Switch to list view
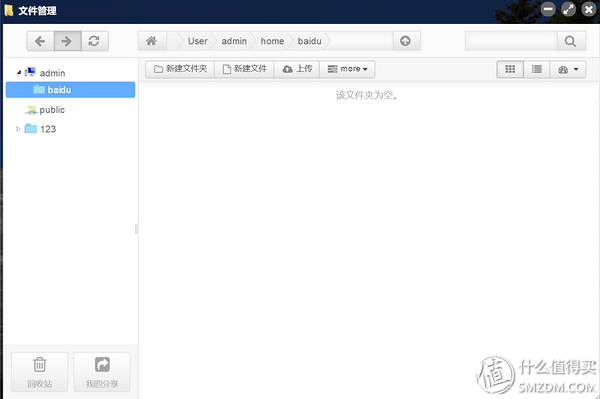 click(x=537, y=69)
